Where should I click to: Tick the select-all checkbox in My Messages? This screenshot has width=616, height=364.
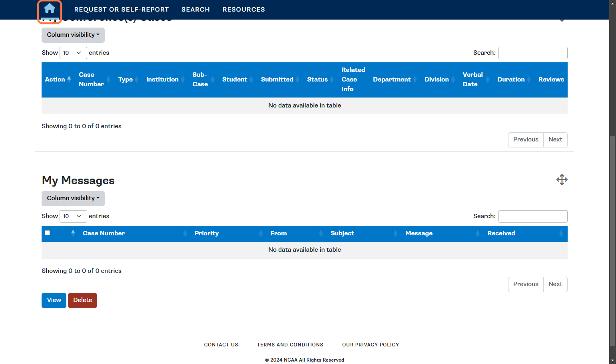[48, 233]
